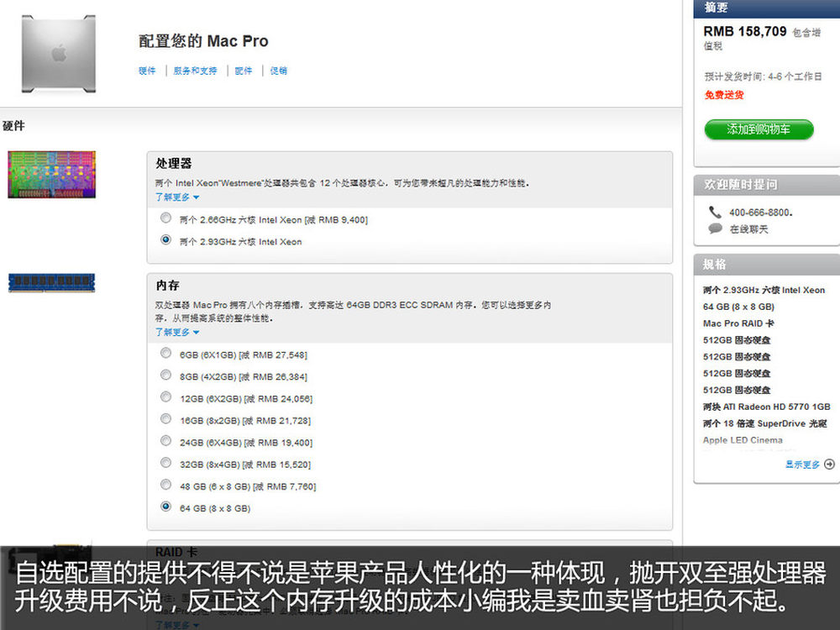Choose the 8GB (4X2GB) memory option
Viewport: 840px width, 630px height.
[x=166, y=375]
